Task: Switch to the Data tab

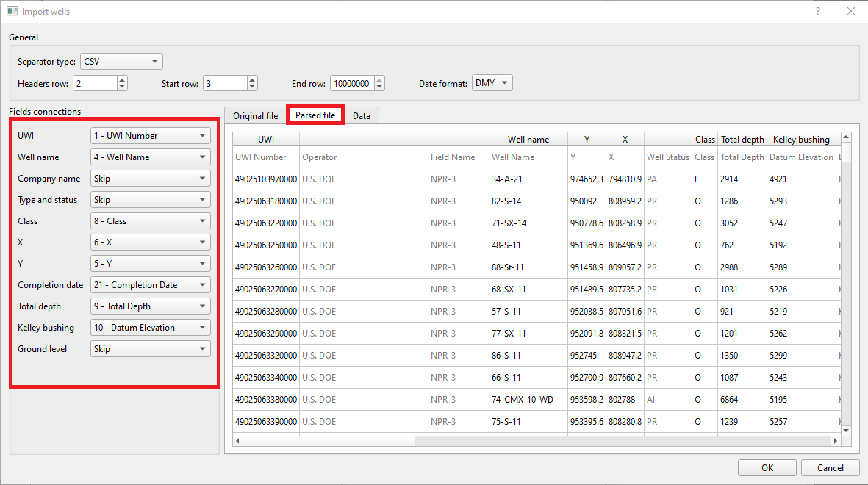Action: click(x=361, y=115)
